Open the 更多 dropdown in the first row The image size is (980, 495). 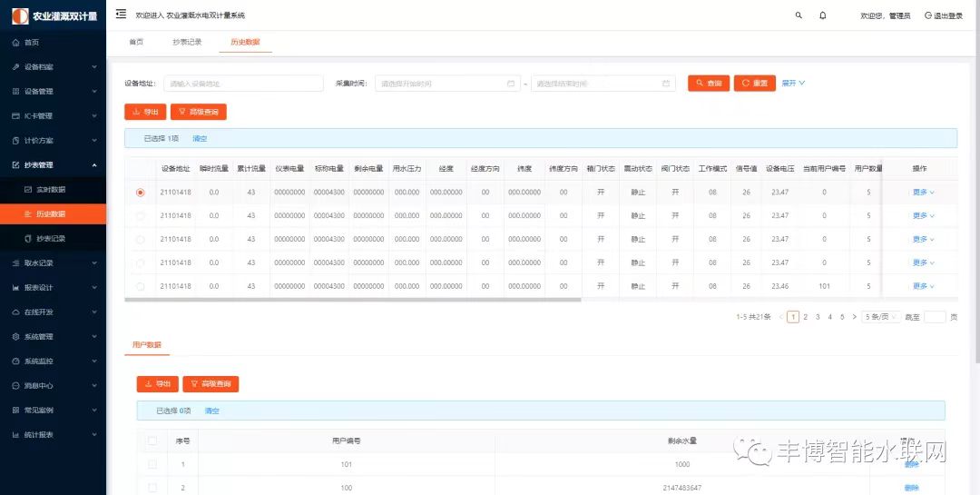tap(923, 193)
